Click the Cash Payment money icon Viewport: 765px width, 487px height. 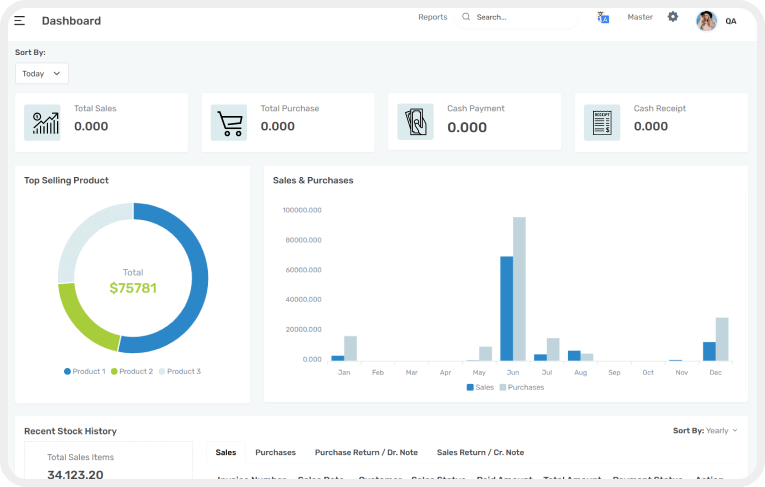point(415,122)
